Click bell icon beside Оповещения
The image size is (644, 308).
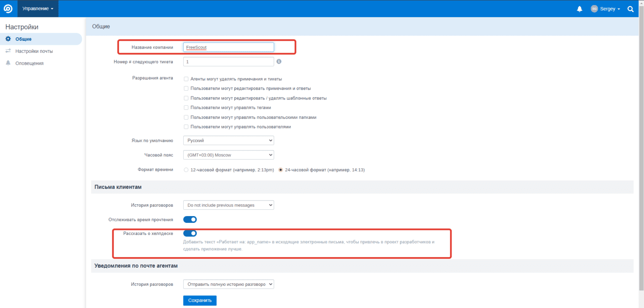(x=8, y=63)
